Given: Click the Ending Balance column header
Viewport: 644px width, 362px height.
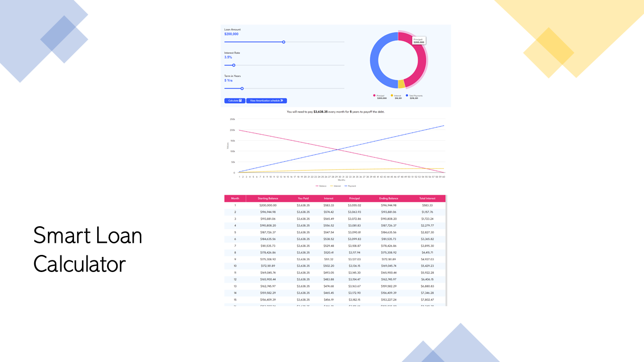Looking at the screenshot, I should coord(388,199).
